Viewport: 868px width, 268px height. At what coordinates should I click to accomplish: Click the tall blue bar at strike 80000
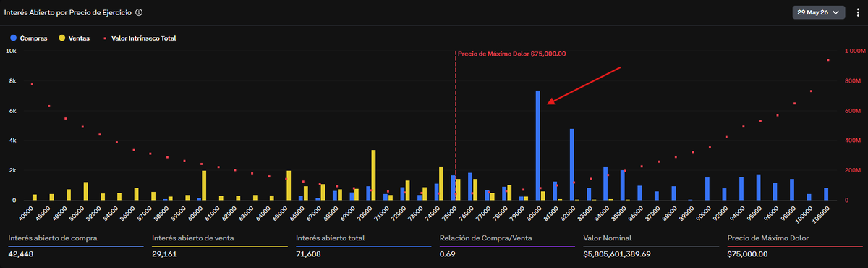[x=538, y=145]
